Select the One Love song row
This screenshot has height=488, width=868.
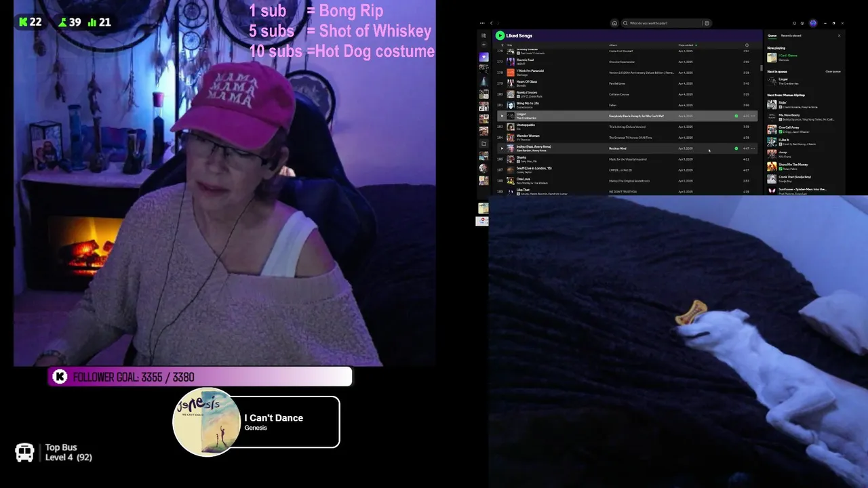coord(627,181)
